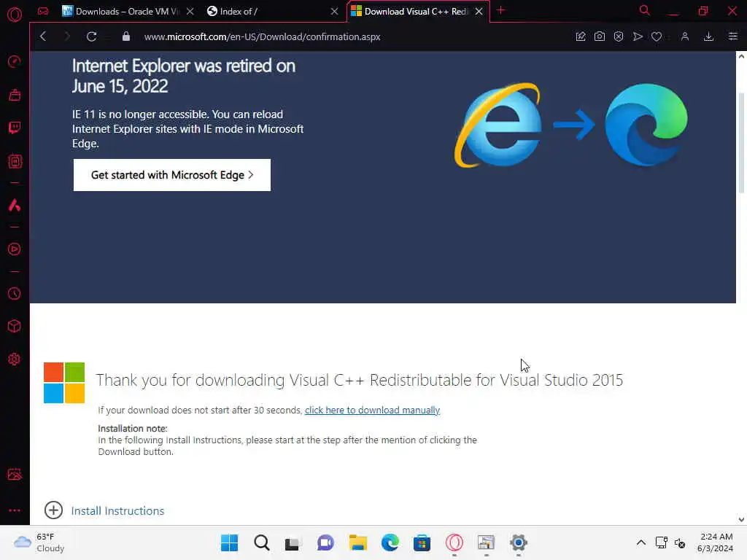The image size is (747, 560).
Task: Close the Download Visual C++ tab
Action: click(479, 12)
